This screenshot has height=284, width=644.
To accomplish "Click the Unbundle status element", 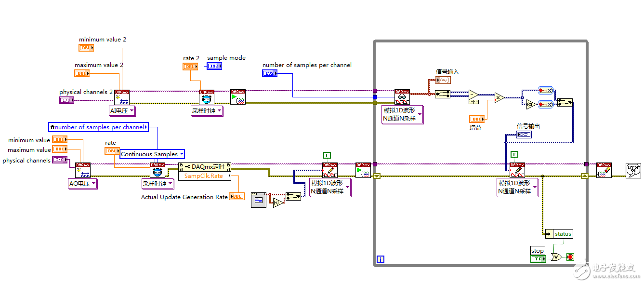I will [559, 234].
